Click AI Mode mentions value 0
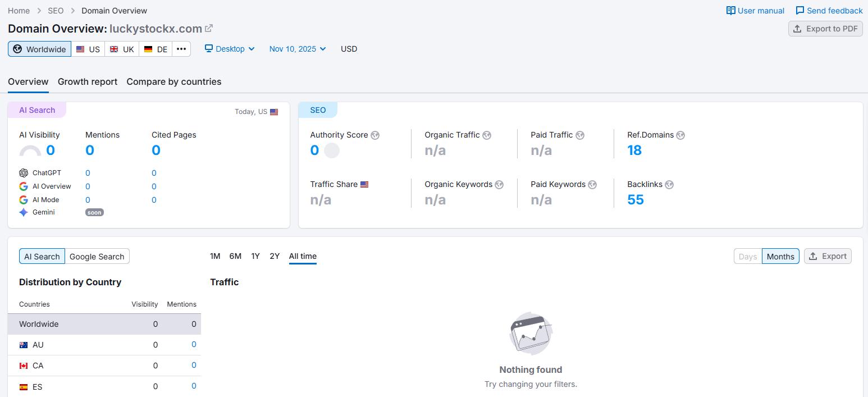The image size is (868, 397). tap(88, 200)
